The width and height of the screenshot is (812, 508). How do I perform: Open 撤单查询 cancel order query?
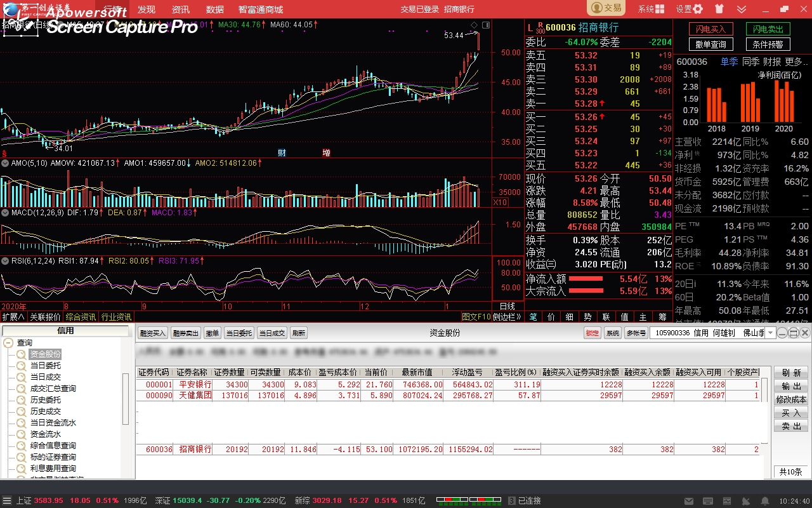[x=711, y=44]
